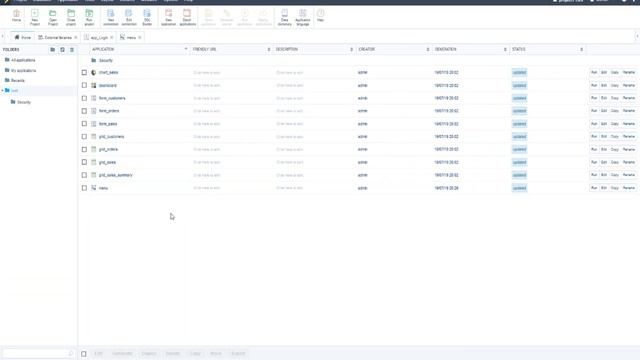Open the SQL Builder tool
The height and width of the screenshot is (360, 640).
147,17
